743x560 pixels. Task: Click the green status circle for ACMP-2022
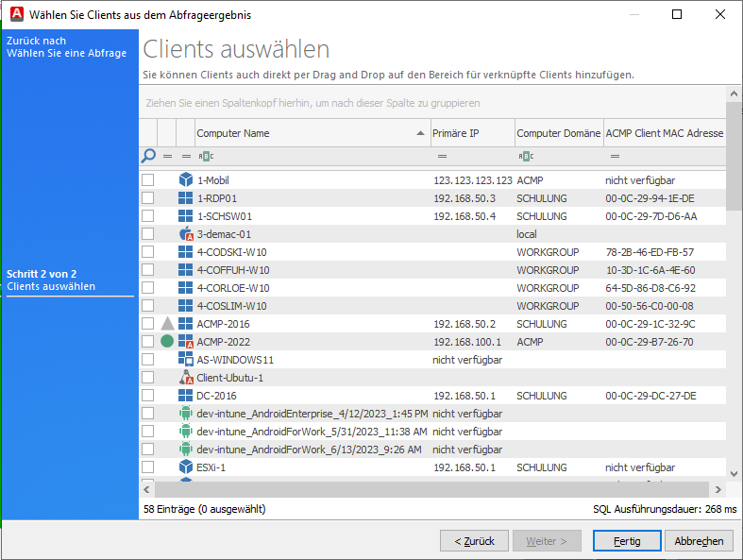coord(167,342)
